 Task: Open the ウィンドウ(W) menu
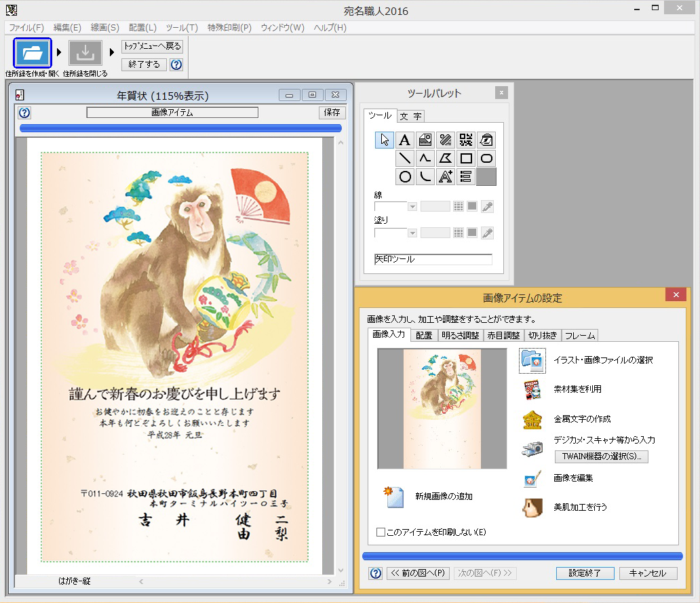(x=283, y=28)
